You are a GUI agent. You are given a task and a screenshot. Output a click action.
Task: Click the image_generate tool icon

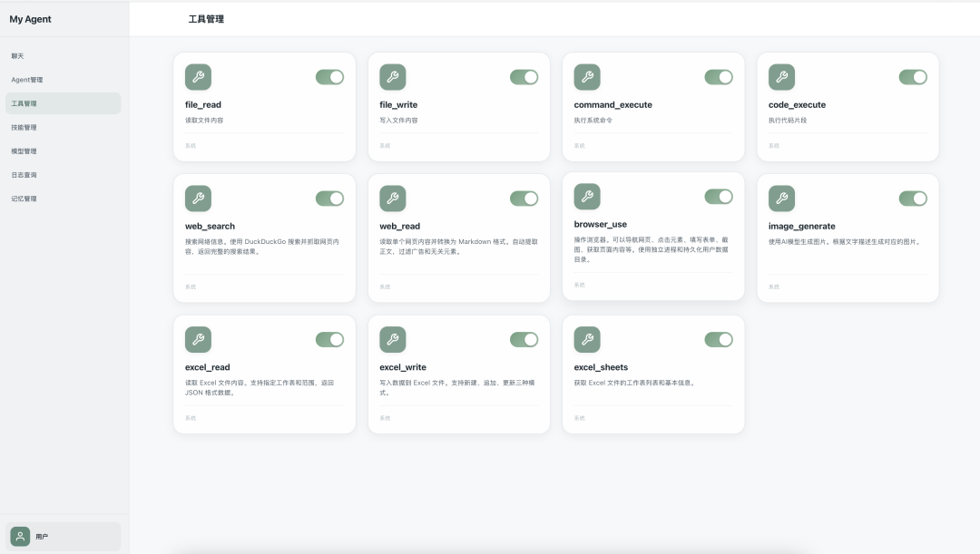781,199
